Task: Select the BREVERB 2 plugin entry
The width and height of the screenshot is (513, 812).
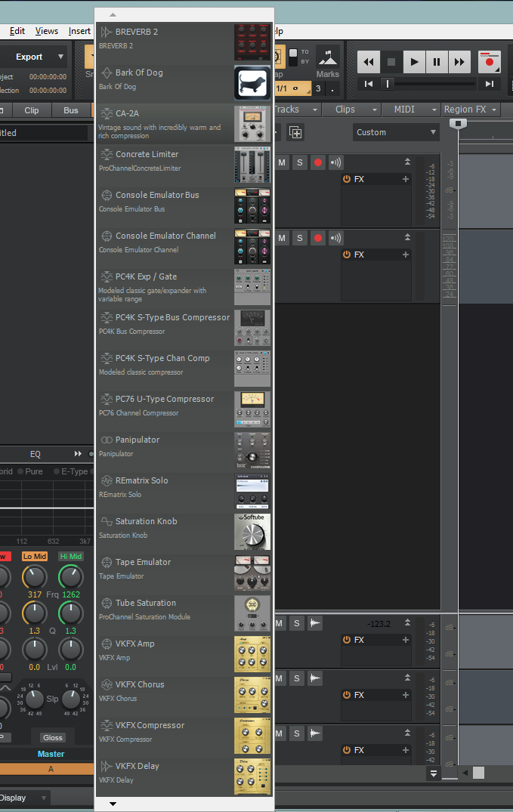Action: coord(184,42)
